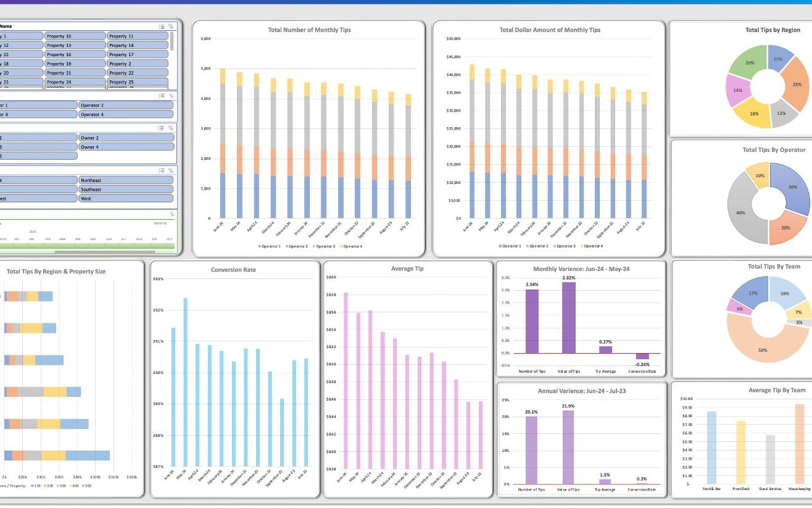Select Operator 4 legend in Total Number of Monthly Tips
Screen dimensions: 812x508
click(350, 246)
